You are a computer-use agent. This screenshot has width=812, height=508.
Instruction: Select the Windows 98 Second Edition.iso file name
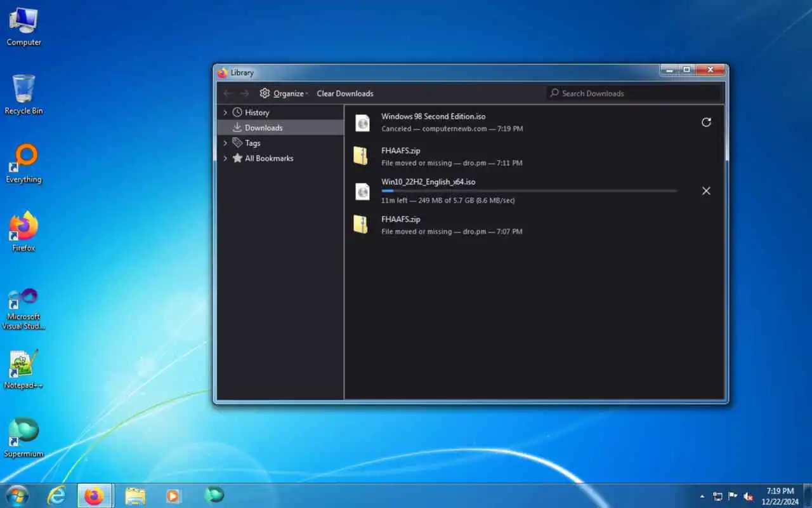point(433,116)
